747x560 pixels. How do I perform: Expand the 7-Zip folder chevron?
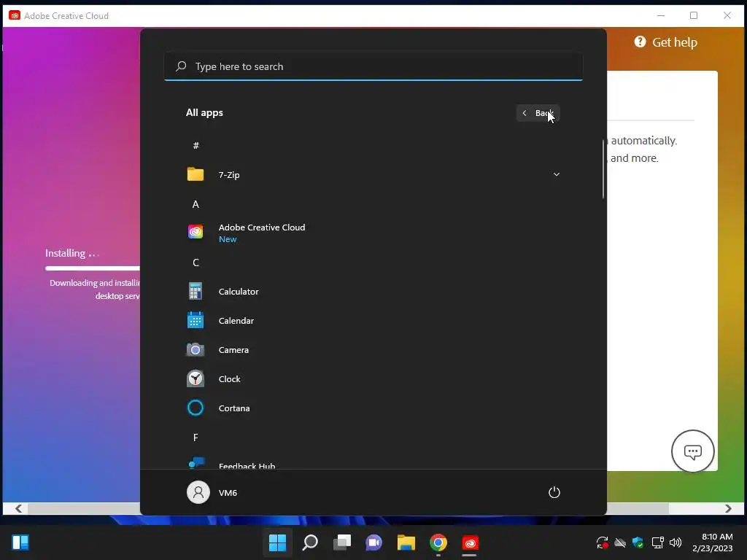(x=556, y=174)
